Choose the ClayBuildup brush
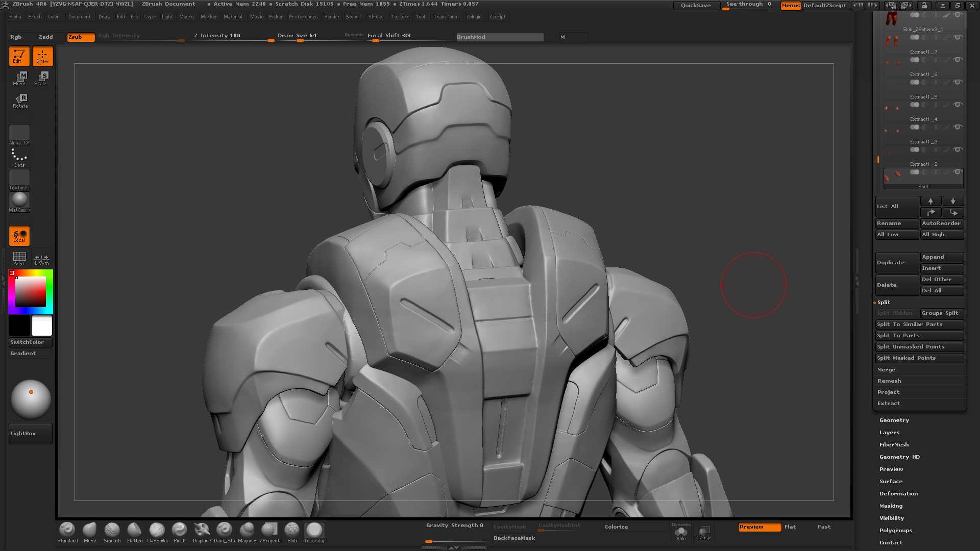Viewport: 980px width, 551px height. 157,533
